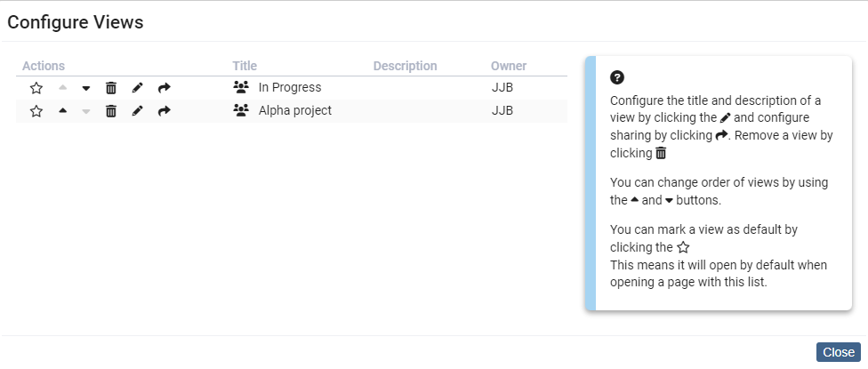The image size is (868, 369).
Task: Select the In Progress view title
Action: click(289, 88)
